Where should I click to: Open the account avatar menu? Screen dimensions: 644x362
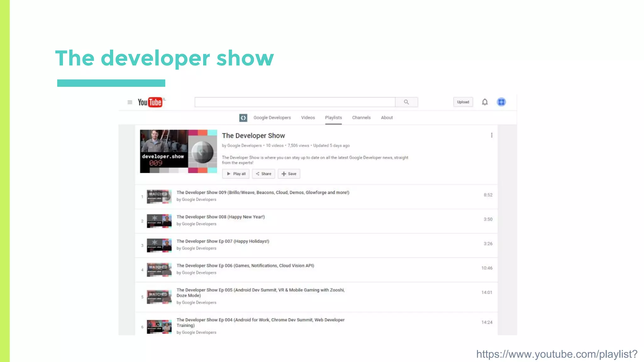point(501,102)
